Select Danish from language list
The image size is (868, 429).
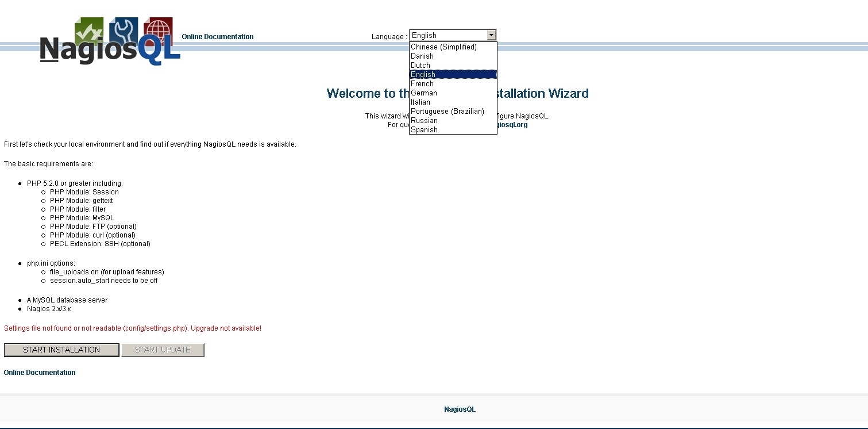pos(453,56)
